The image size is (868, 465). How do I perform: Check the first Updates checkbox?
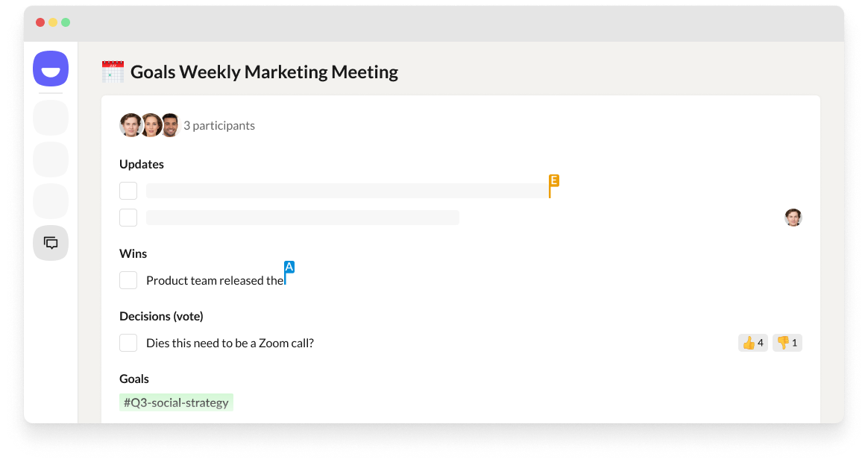[x=128, y=191]
